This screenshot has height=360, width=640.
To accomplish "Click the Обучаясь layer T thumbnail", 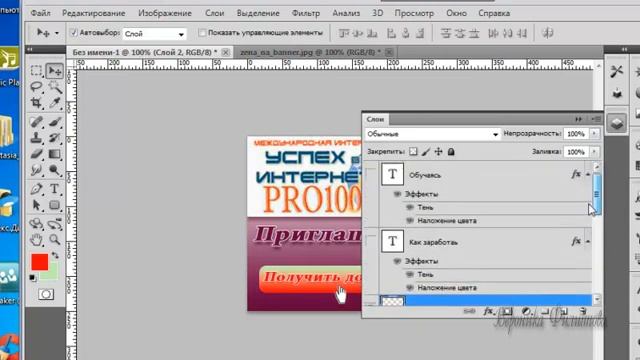I will click(x=392, y=174).
